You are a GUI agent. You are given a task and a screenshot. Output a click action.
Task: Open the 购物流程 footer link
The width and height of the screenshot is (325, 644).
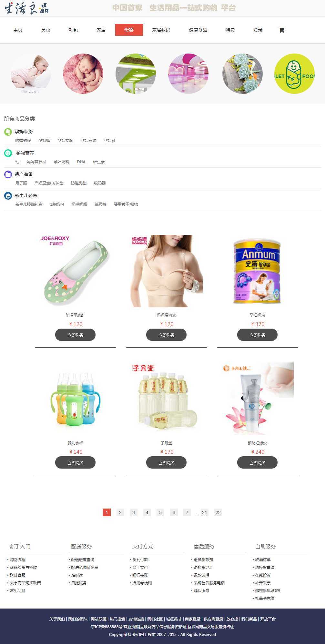coord(17,560)
